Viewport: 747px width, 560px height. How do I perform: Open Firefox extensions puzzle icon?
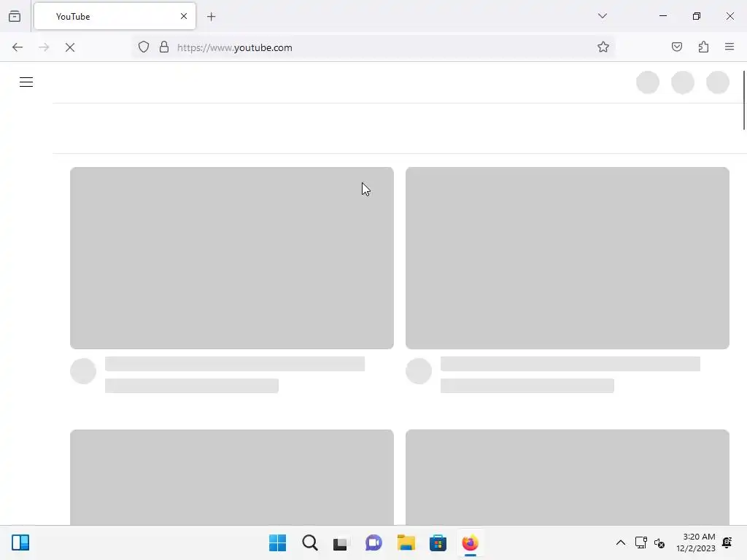[x=703, y=47]
